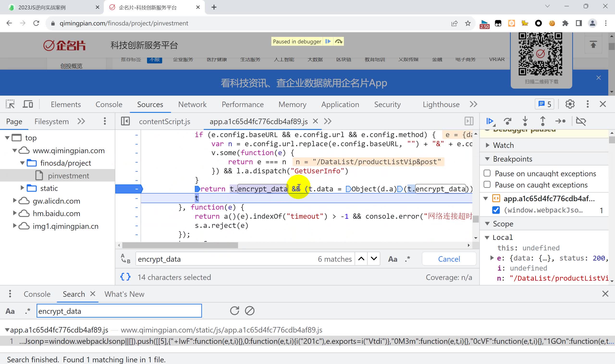Image resolution: width=615 pixels, height=364 pixels.
Task: Clear search results in drawer
Action: click(250, 311)
